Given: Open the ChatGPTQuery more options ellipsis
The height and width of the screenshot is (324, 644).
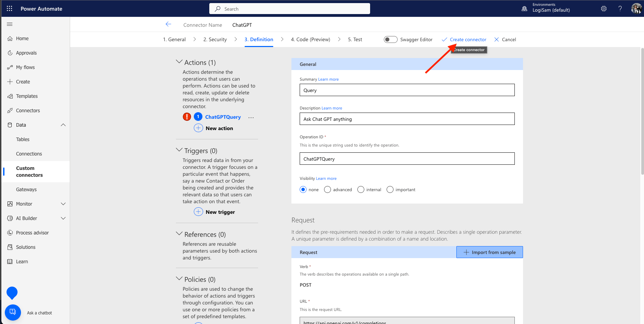Looking at the screenshot, I should pos(251,117).
